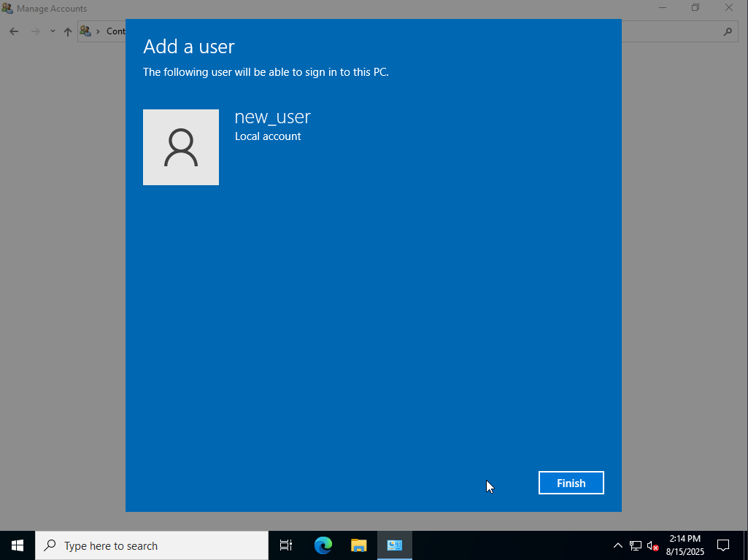Open the Windows Start menu

tap(18, 545)
